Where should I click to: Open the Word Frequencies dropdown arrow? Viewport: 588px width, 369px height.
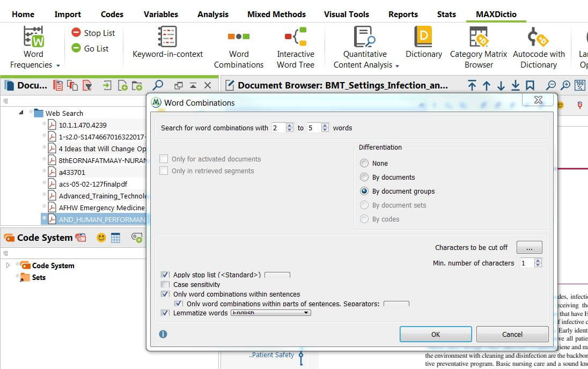(58, 65)
